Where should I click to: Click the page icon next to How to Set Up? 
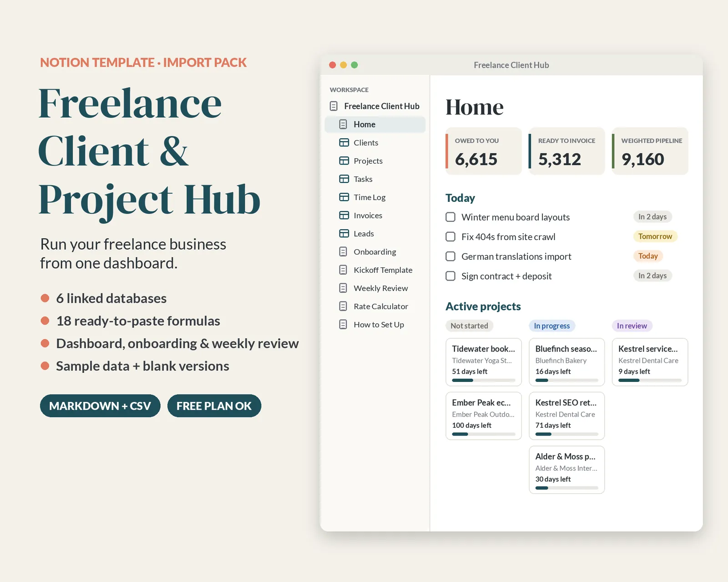343,324
